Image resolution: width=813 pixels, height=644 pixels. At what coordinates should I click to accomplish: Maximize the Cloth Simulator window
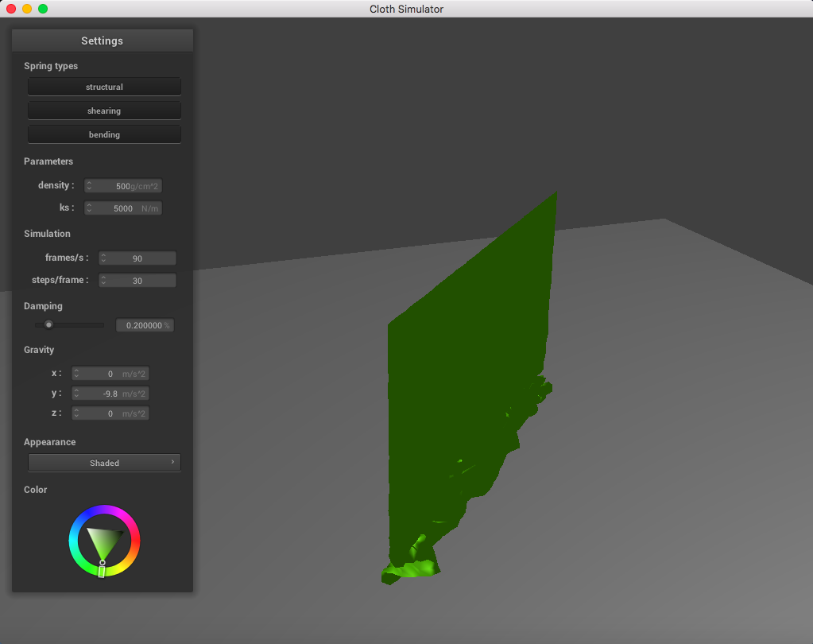[x=43, y=9]
